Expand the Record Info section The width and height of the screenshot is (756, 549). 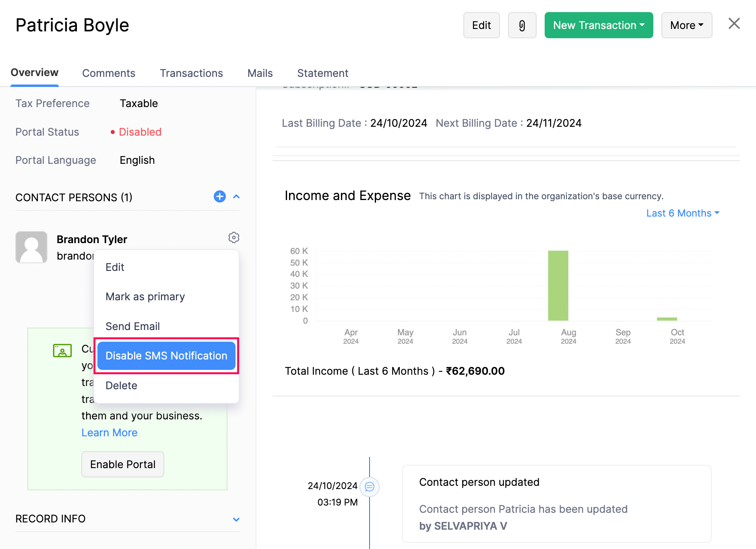236,519
